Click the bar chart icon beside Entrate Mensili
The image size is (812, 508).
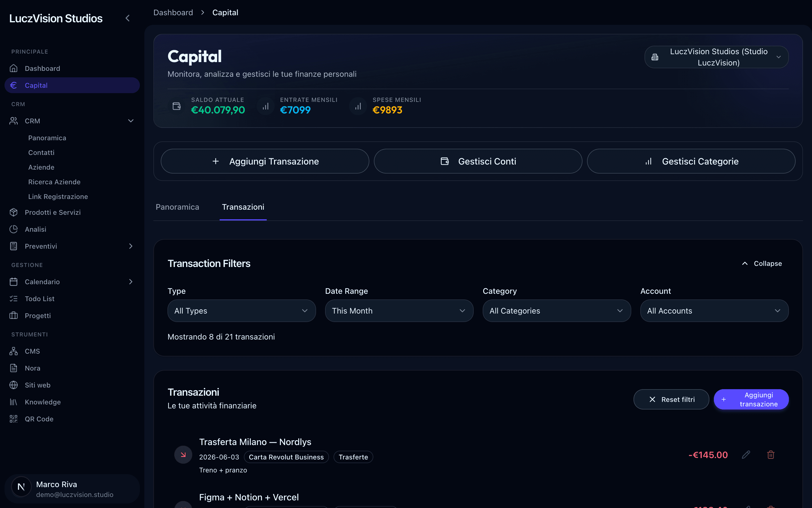click(265, 106)
